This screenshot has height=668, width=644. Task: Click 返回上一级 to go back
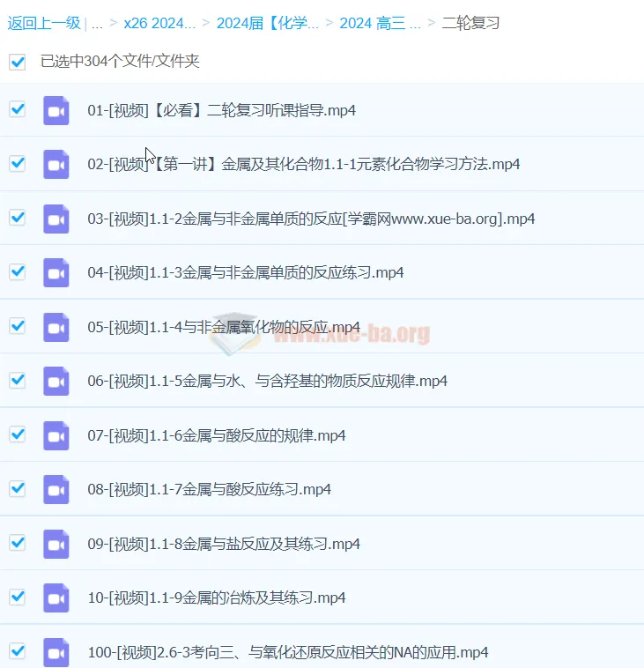coord(43,23)
